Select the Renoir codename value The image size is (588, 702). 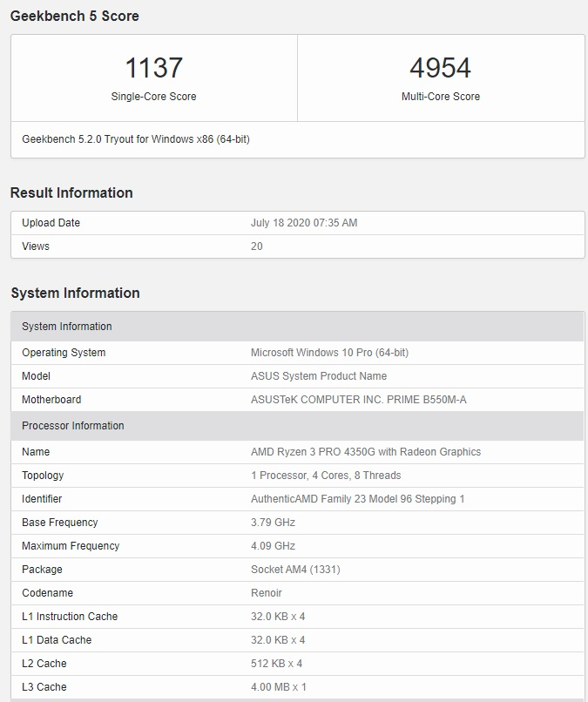(x=267, y=593)
